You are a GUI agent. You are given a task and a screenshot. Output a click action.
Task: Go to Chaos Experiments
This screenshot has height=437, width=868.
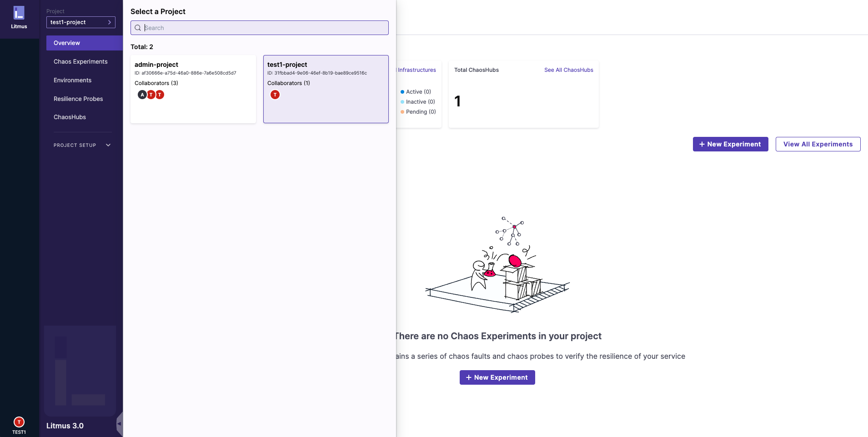[80, 61]
